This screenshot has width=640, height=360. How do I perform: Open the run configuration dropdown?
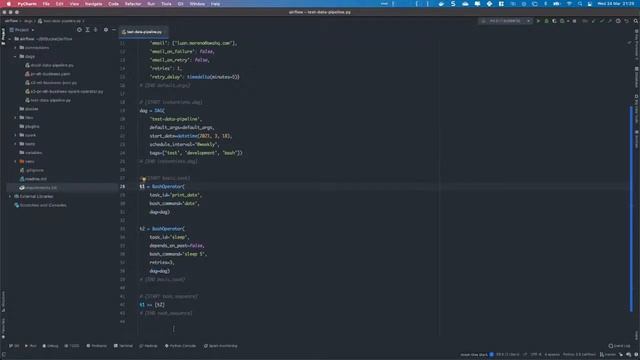click(506, 21)
